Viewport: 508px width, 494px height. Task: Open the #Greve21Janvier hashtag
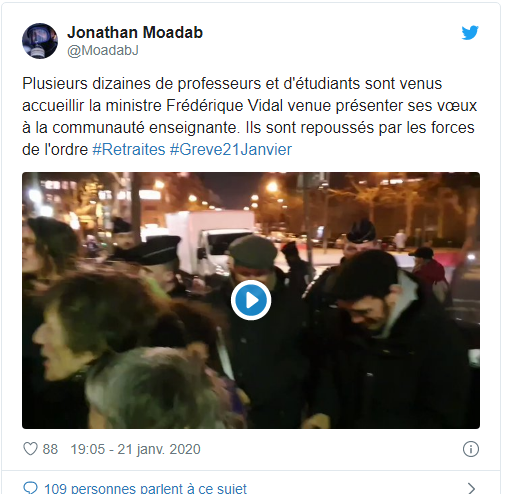tap(231, 149)
